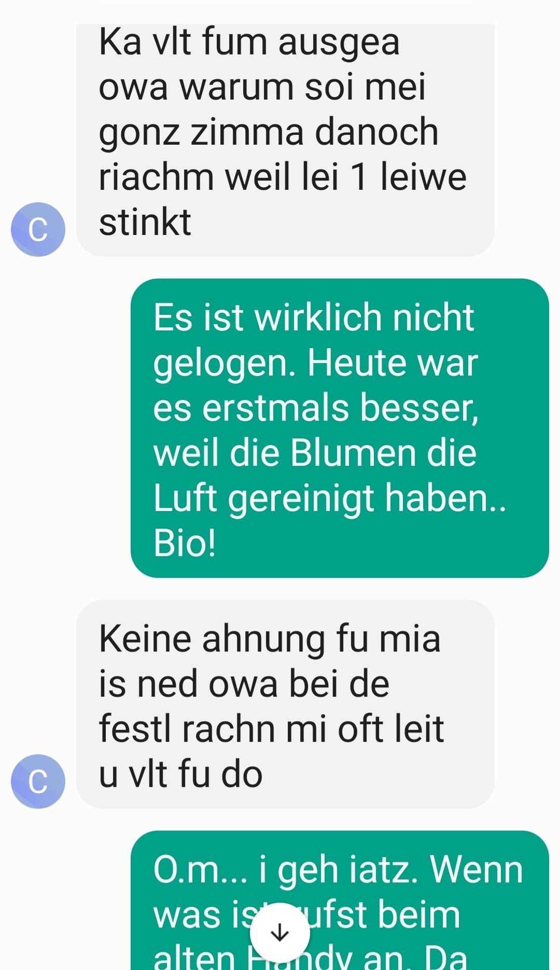Tap 'u vlt fu do' text line
The width and height of the screenshot is (560, 970).
tap(180, 774)
